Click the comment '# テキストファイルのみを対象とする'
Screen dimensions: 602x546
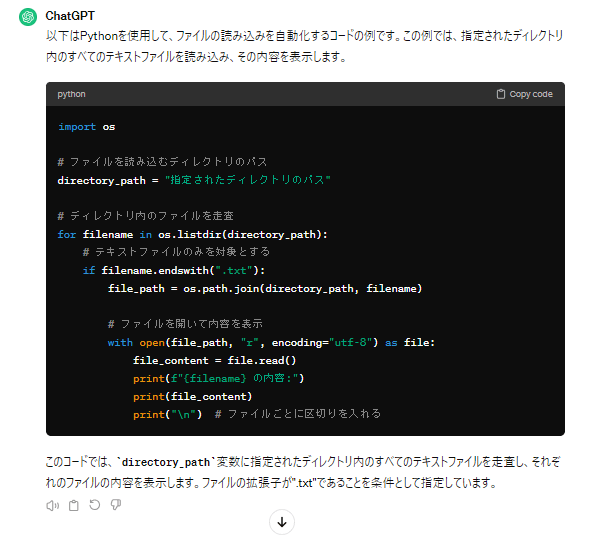(176, 252)
